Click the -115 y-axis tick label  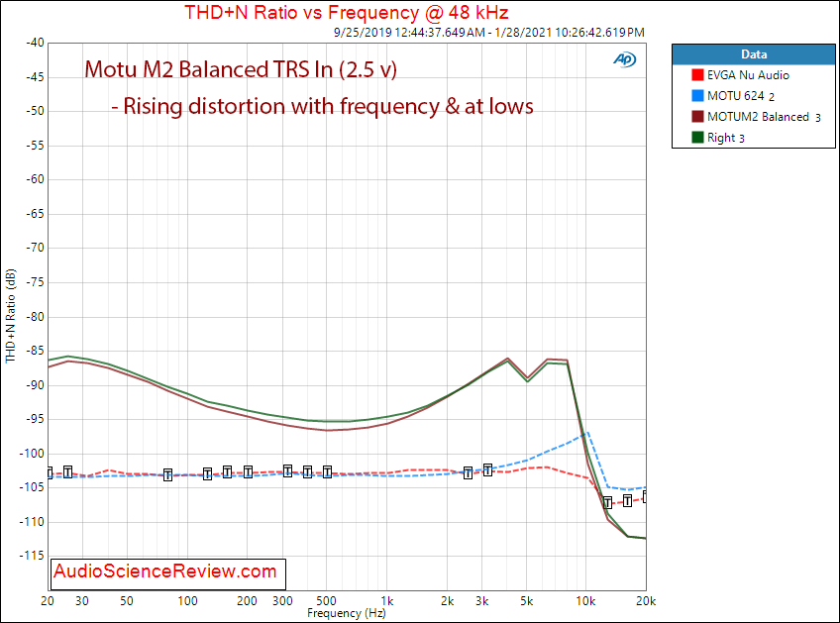click(x=32, y=556)
